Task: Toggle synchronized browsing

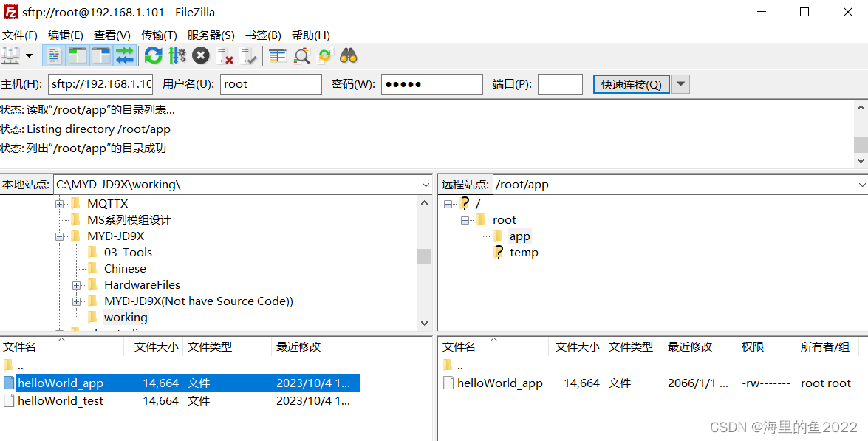Action: click(324, 55)
